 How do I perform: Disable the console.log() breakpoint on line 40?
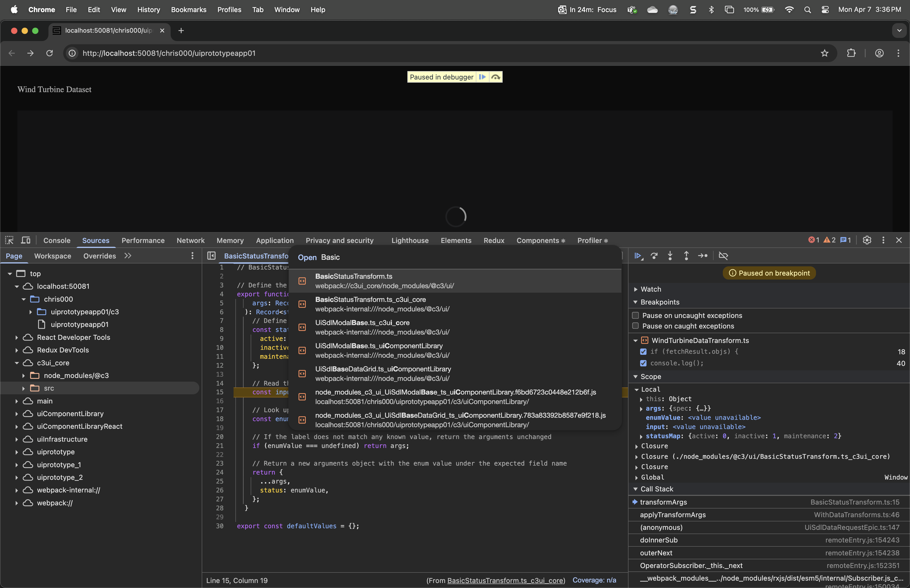click(644, 363)
